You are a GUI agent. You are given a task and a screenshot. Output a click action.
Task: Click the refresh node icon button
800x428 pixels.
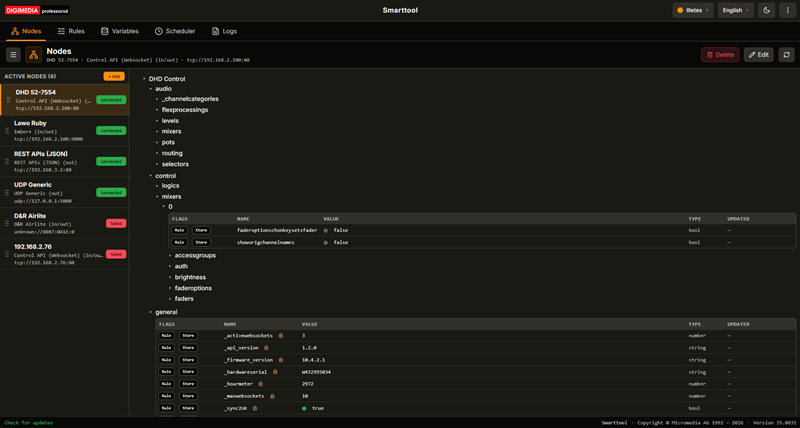pos(786,55)
